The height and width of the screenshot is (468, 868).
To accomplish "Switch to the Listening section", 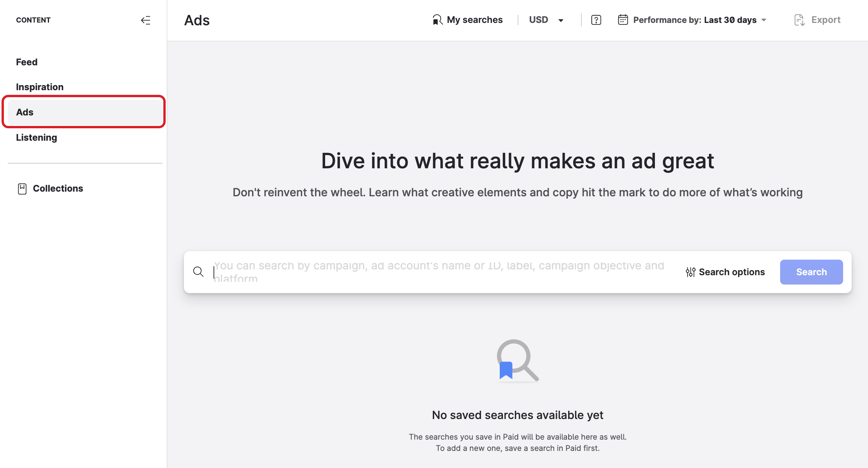I will tap(36, 137).
